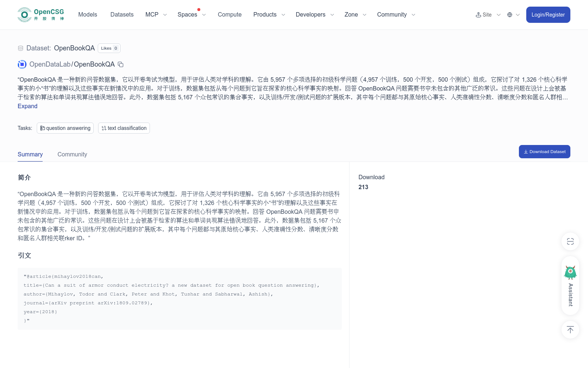Click the '@article{mihaylov2018can' citation line
588x368 pixels.
point(64,276)
